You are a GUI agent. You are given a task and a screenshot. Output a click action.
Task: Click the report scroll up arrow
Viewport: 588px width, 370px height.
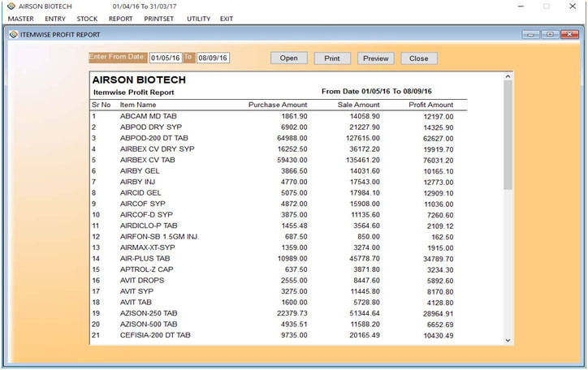pos(508,78)
